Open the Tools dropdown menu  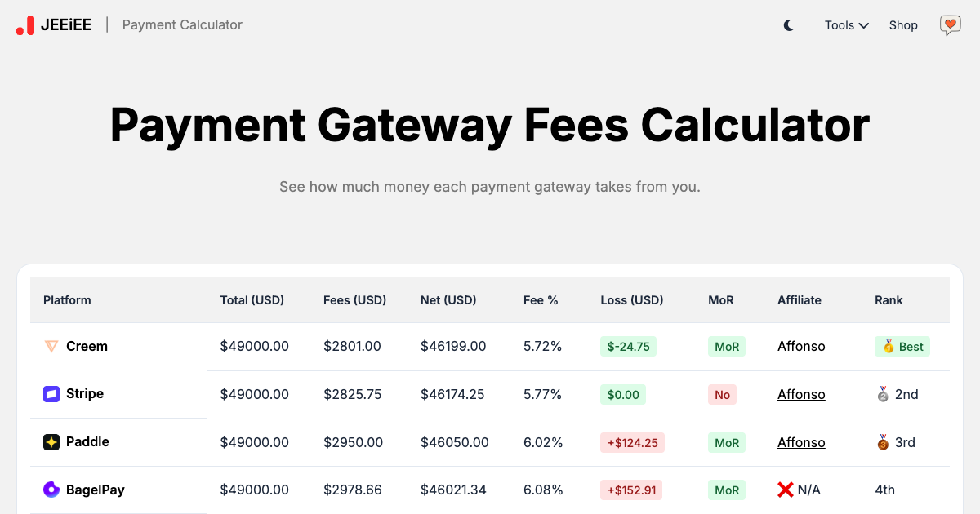point(846,25)
